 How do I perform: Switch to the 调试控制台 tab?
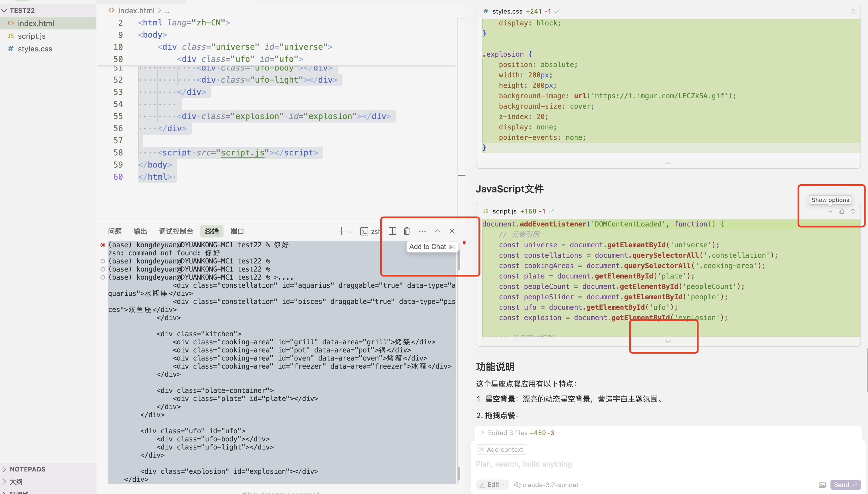176,231
